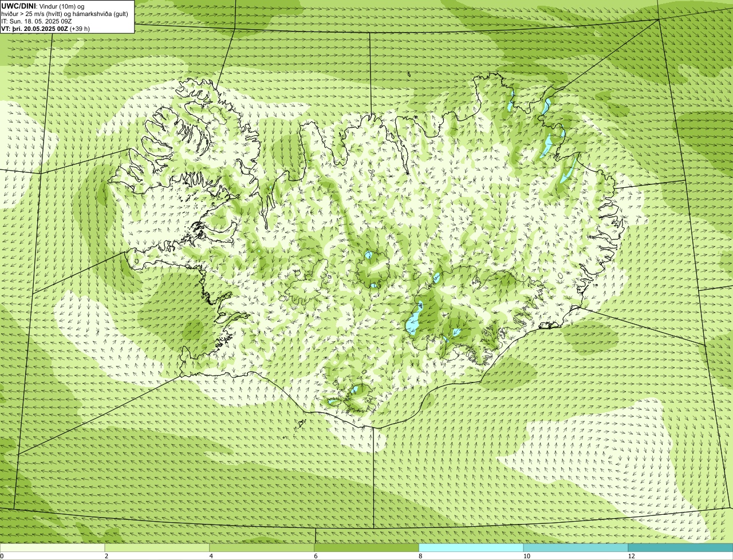Click the color scale tick label "6"
Screen dimensions: 733x560
point(315,556)
